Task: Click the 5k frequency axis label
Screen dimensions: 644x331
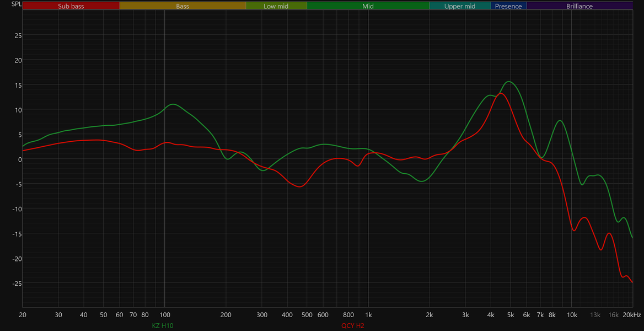Action: [511, 315]
